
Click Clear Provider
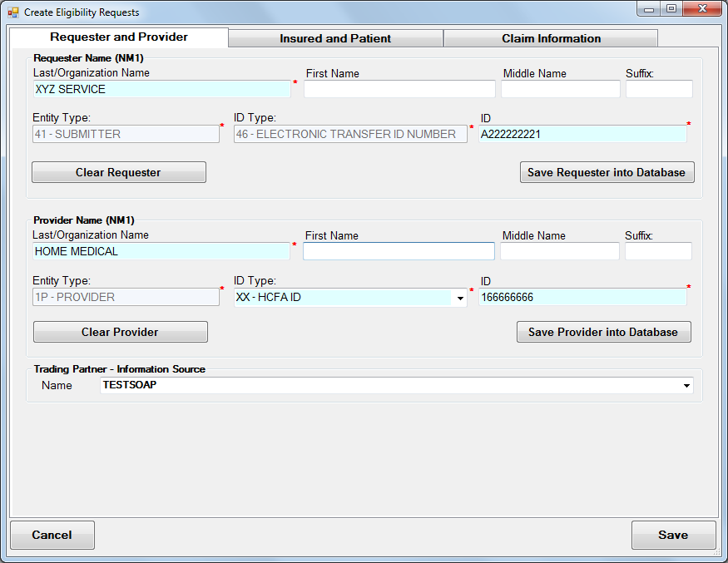pos(119,332)
